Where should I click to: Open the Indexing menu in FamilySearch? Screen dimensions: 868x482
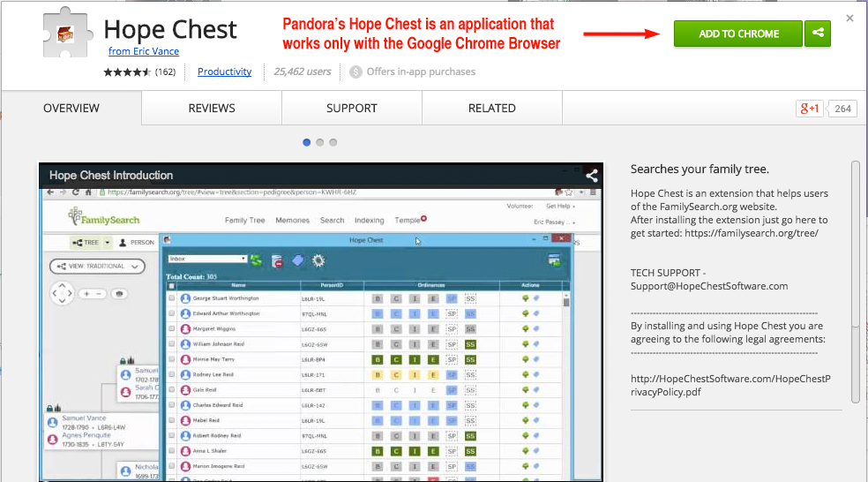(x=370, y=221)
